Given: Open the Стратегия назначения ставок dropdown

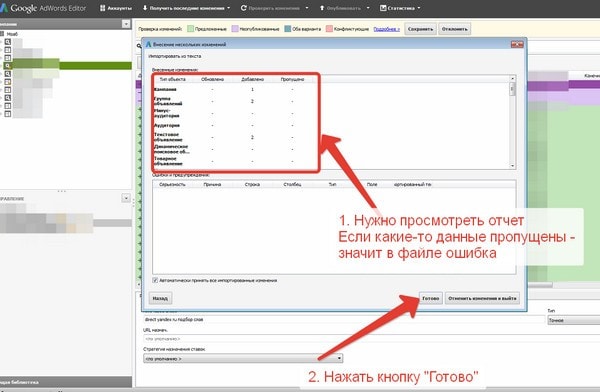Looking at the screenshot, I should pos(243,359).
